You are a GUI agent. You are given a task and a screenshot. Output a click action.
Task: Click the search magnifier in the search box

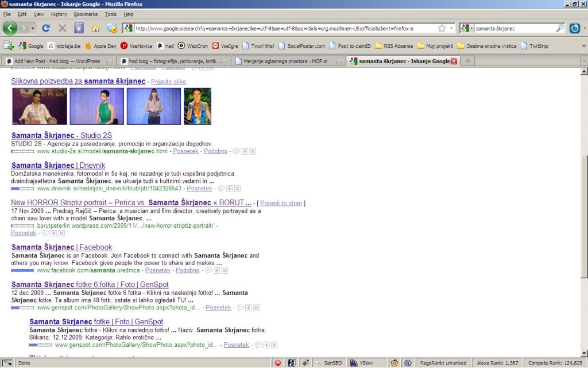coord(559,28)
